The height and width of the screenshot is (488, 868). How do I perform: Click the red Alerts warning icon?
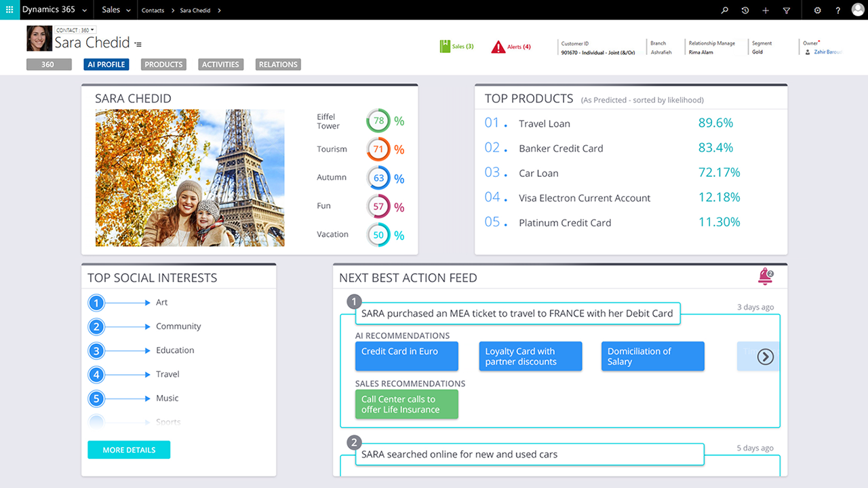pos(498,47)
